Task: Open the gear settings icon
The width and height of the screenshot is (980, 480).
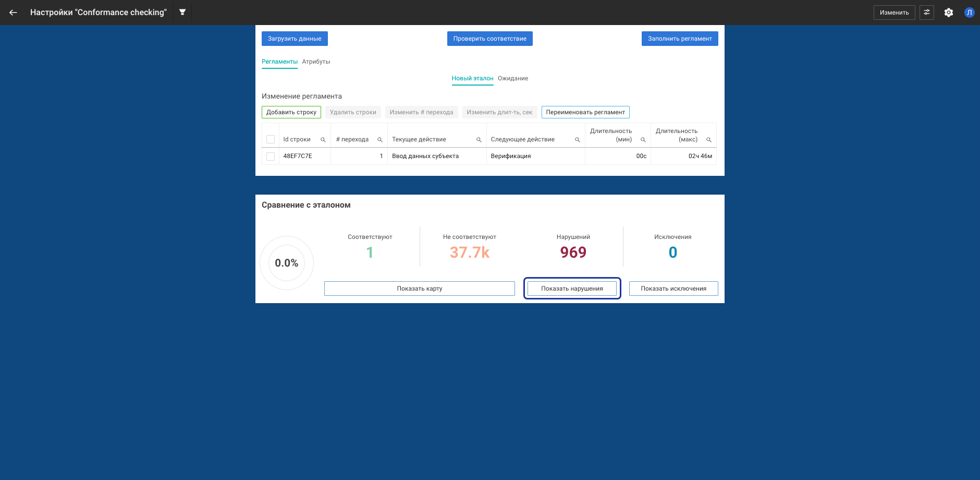Action: click(x=948, y=13)
